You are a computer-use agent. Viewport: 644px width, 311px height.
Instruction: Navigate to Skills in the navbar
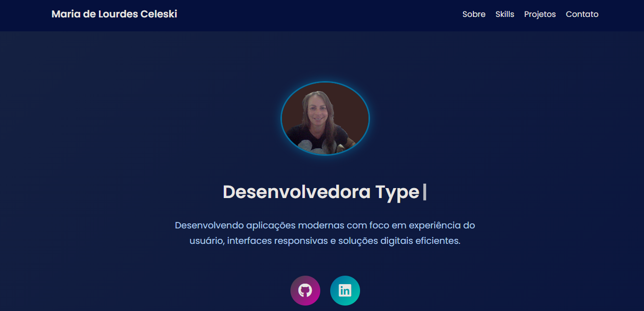504,14
